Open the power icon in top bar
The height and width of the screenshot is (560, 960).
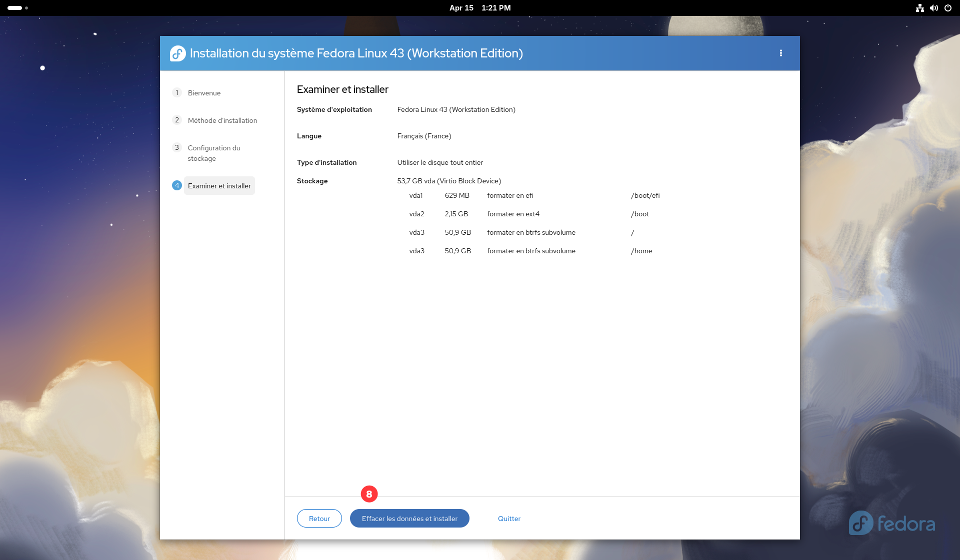tap(948, 8)
